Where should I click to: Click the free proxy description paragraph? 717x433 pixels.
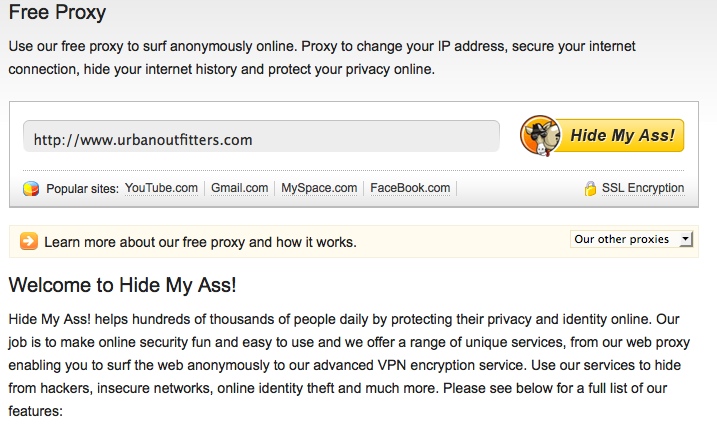tap(322, 58)
